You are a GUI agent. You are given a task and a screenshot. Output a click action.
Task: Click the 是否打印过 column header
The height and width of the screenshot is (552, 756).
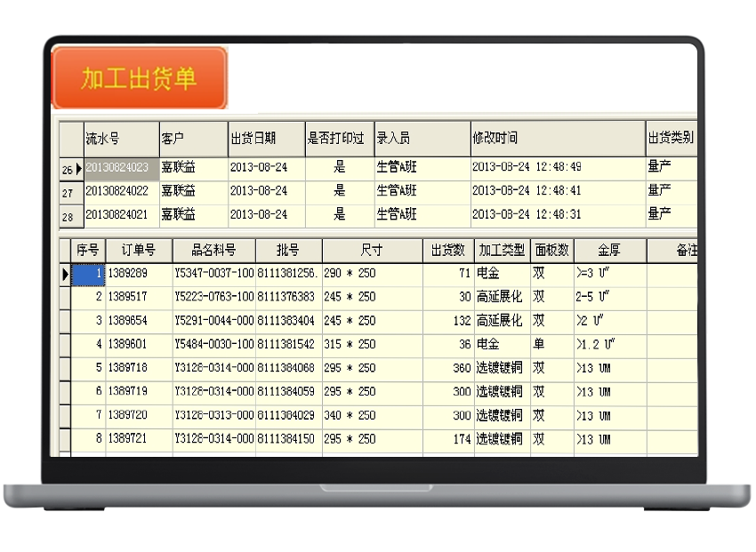(339, 139)
